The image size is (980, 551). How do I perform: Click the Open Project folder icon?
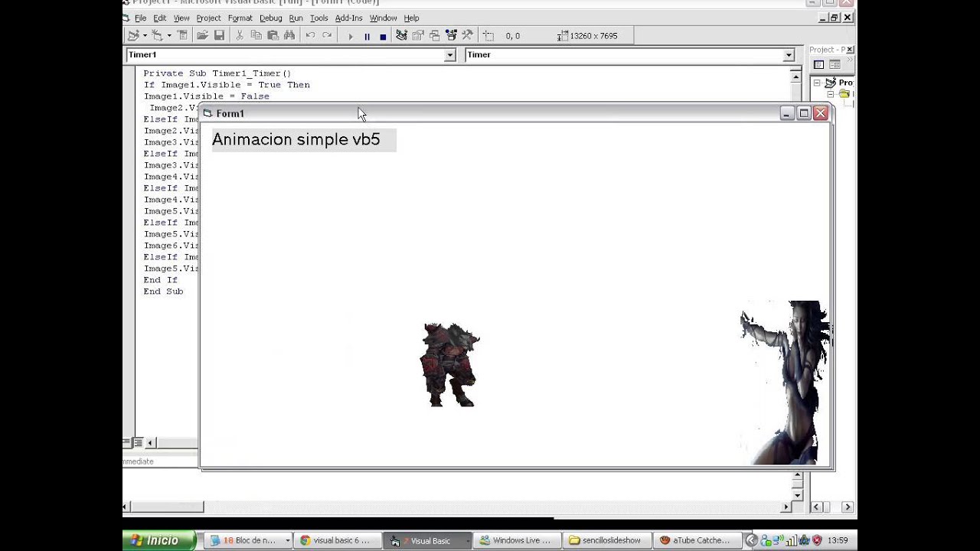(202, 35)
